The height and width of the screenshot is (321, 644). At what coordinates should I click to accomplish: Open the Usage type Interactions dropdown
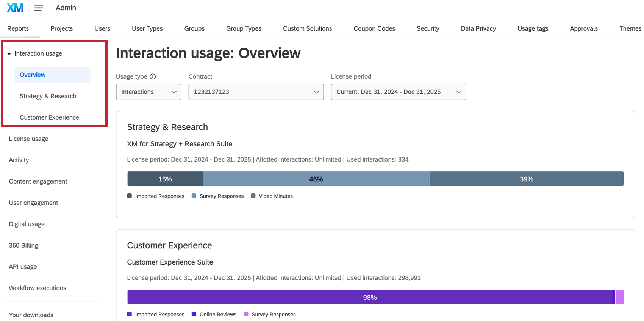pos(148,92)
